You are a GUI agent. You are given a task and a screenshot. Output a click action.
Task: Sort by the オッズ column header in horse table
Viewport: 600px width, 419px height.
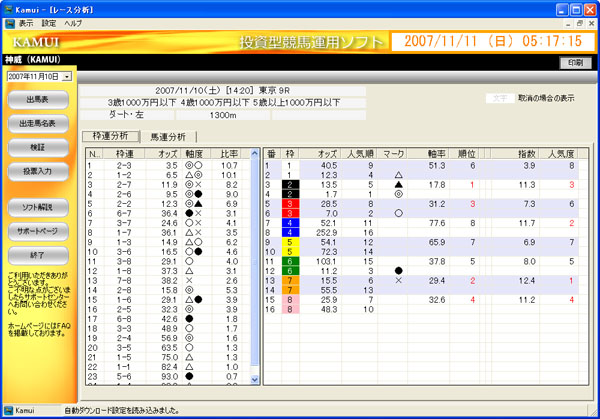coord(327,153)
